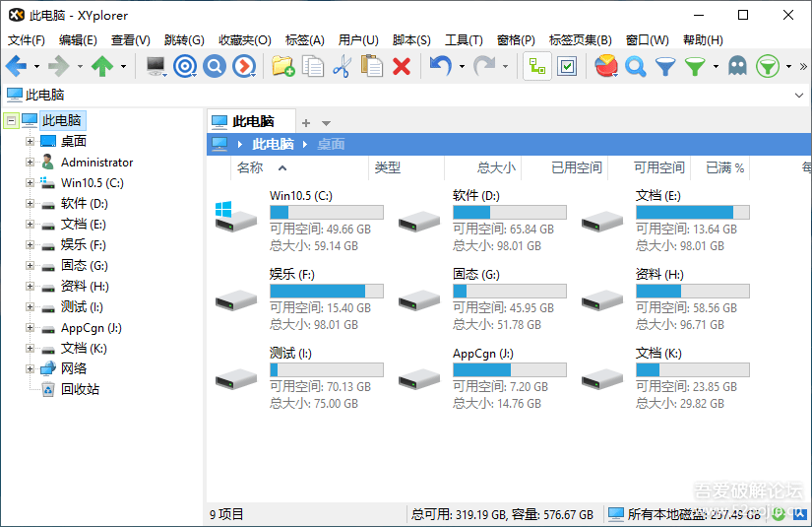Click 此电脑 in the breadcrumb bar
Viewport: 812px width, 527px height.
click(x=273, y=144)
